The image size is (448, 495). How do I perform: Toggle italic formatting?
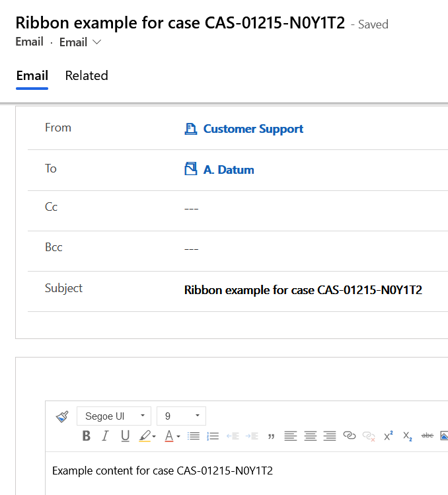click(104, 436)
